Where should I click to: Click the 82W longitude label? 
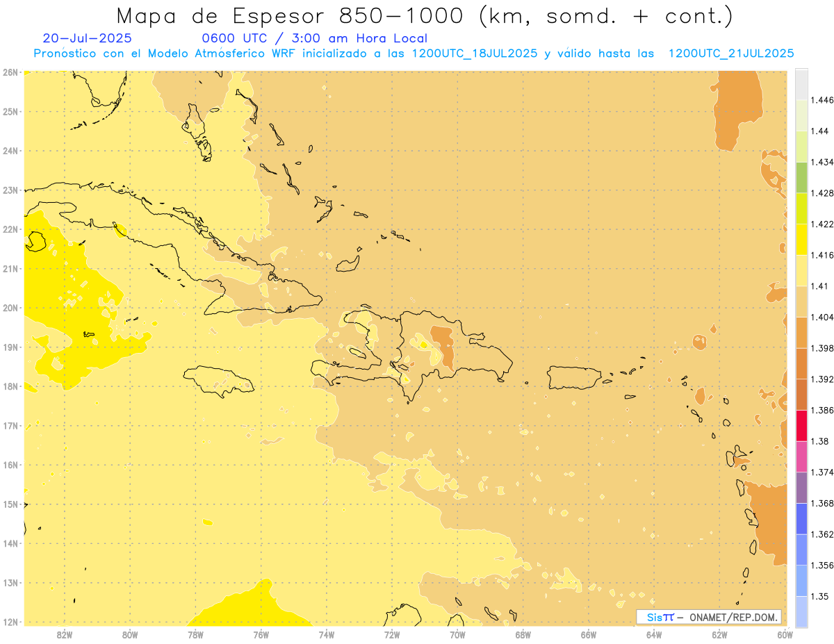65,634
